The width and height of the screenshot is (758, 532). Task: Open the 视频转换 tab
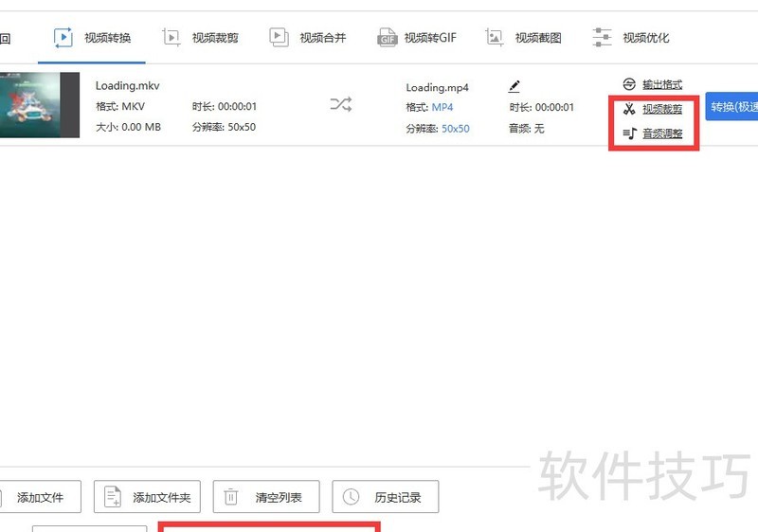pos(92,38)
